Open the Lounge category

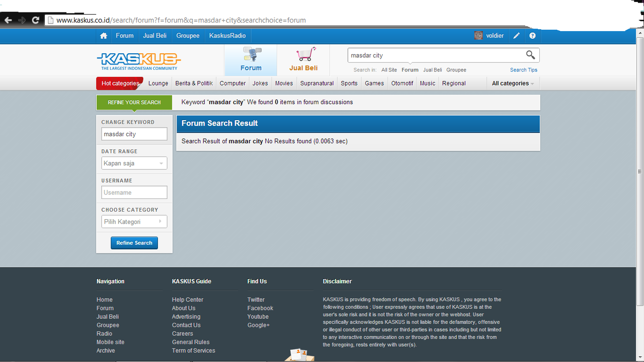[158, 83]
